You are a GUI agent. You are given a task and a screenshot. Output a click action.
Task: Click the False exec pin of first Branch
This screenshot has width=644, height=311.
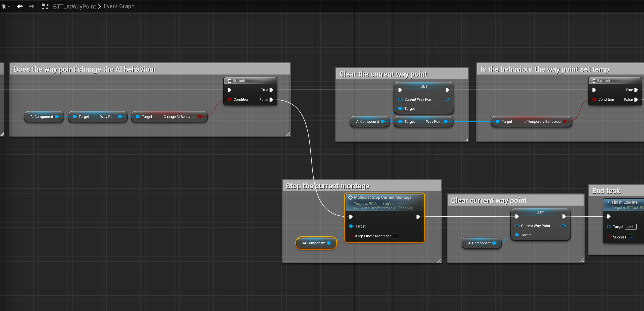271,99
